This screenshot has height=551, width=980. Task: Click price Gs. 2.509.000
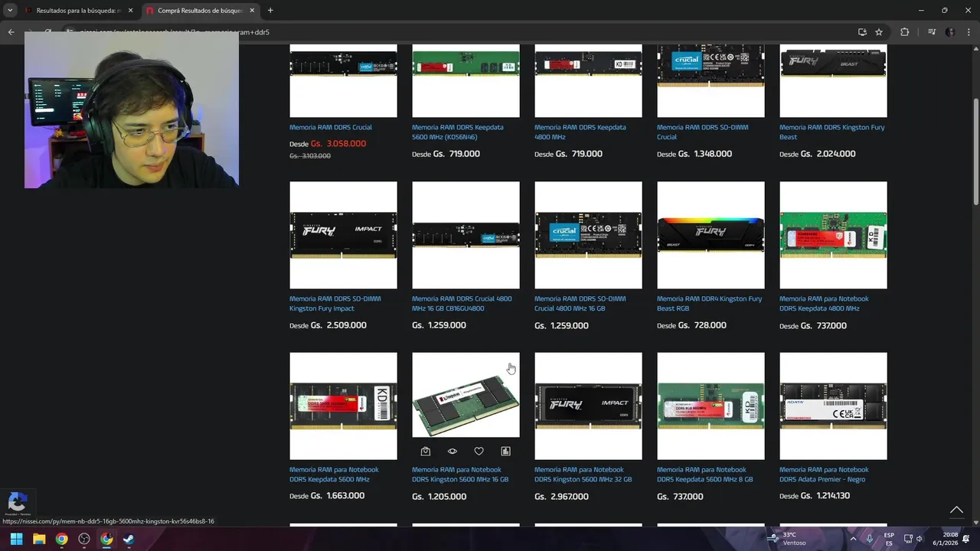[x=338, y=325]
